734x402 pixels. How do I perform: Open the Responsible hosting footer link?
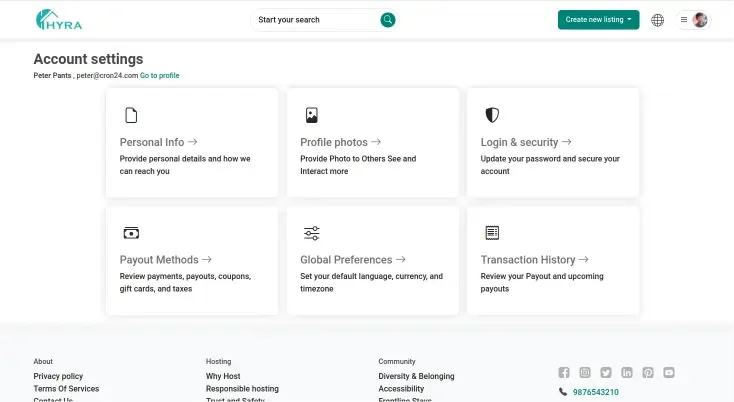click(242, 388)
